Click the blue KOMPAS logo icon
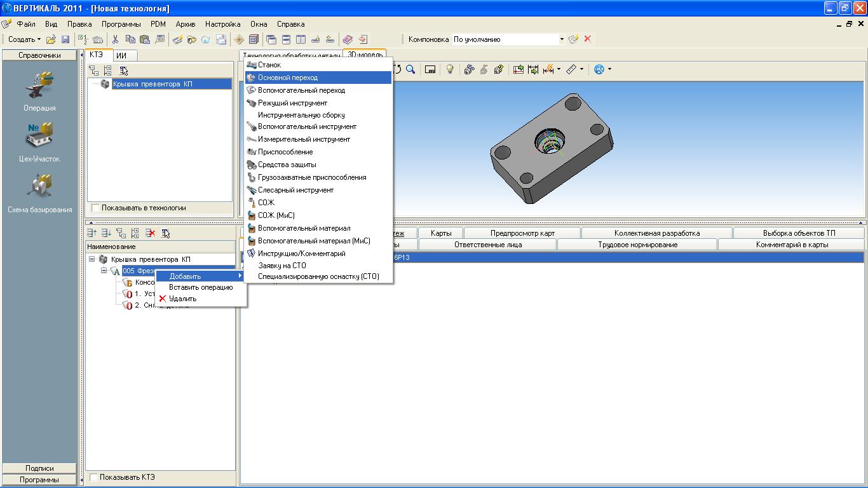The image size is (868, 488). 599,69
